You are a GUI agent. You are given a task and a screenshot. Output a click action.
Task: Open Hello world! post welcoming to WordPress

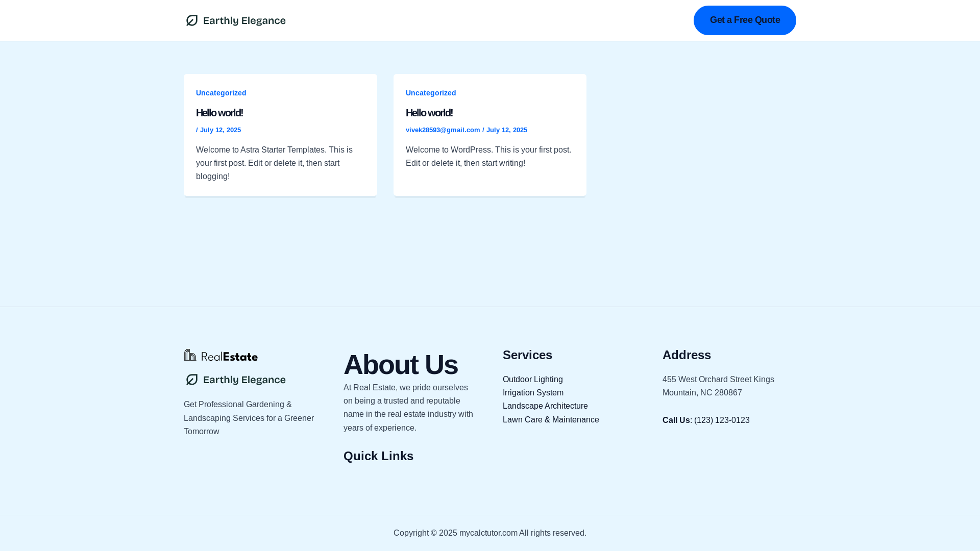coord(429,113)
